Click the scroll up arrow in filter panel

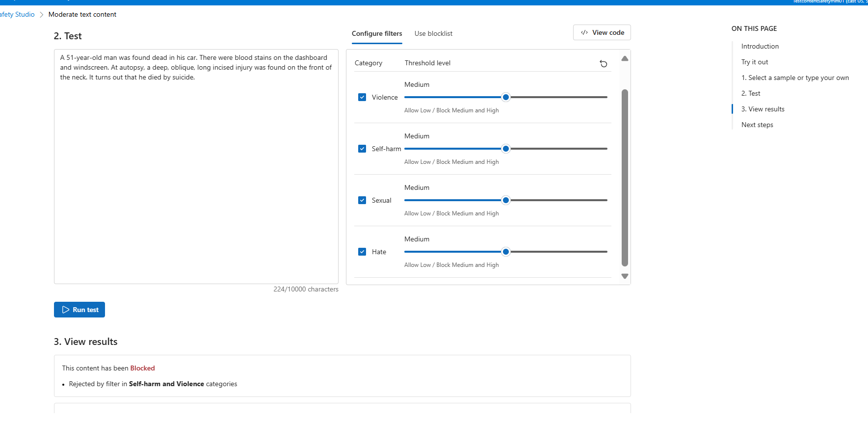[625, 58]
